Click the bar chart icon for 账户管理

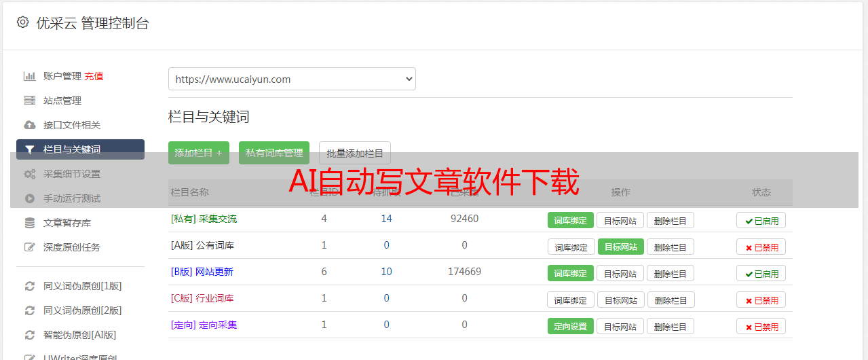pos(30,76)
